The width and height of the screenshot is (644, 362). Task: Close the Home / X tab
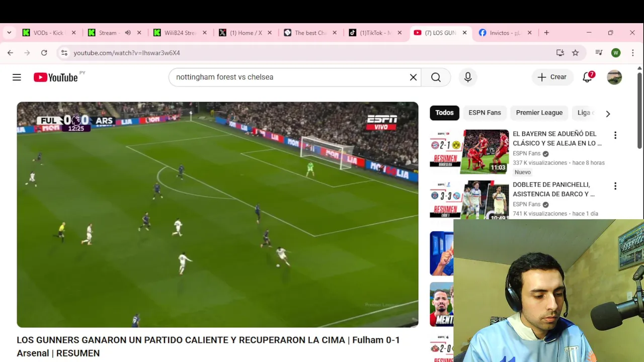coord(270,33)
